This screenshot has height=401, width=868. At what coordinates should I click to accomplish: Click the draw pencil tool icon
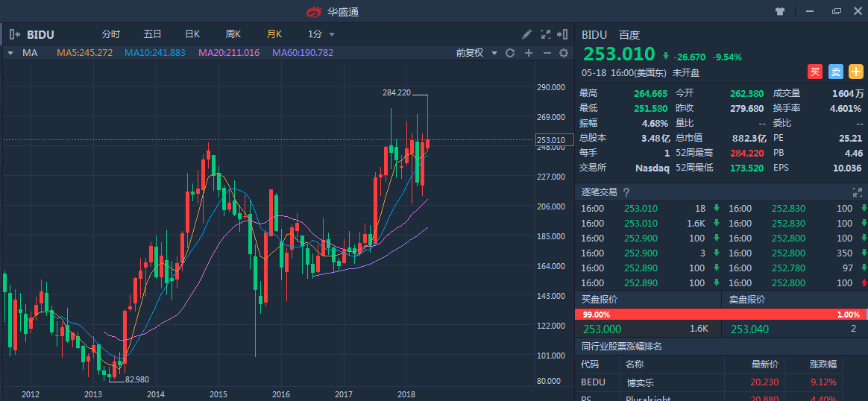tap(527, 34)
